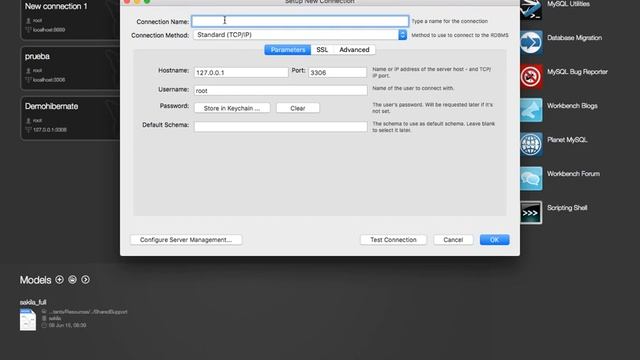The image size is (640, 360).
Task: Add a new model with plus icon
Action: tap(60, 280)
